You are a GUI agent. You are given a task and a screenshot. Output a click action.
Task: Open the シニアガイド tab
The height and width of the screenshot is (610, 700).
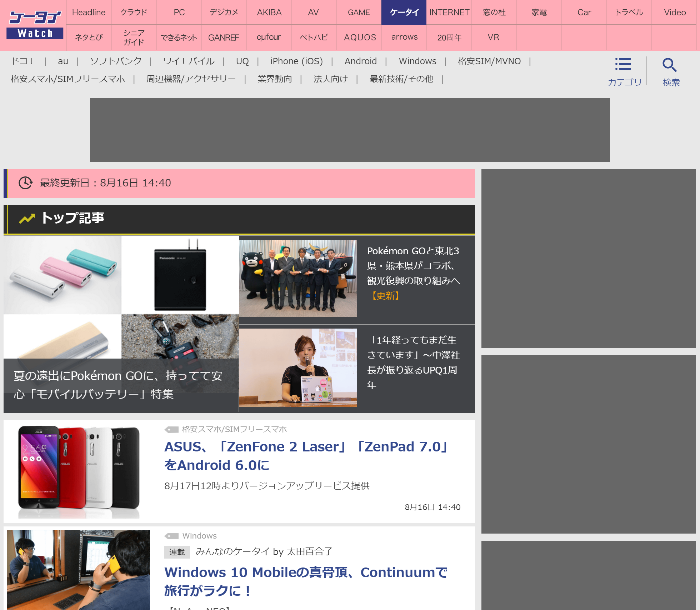click(134, 37)
